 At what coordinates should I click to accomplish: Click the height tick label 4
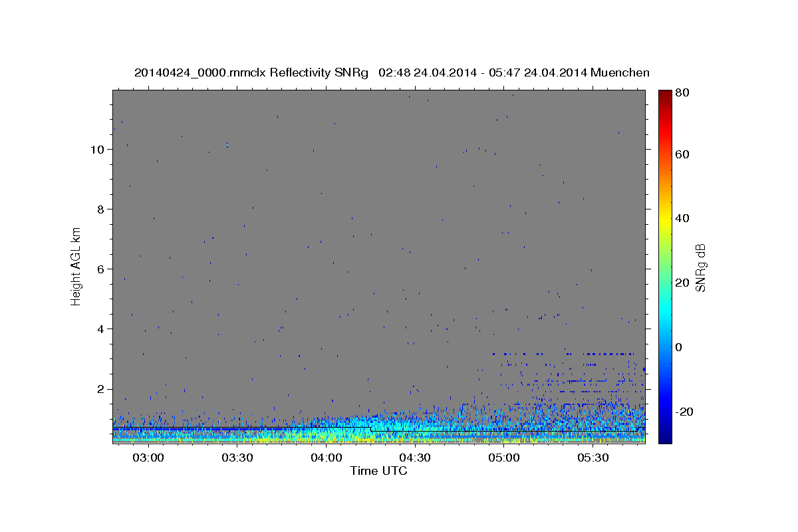100,329
